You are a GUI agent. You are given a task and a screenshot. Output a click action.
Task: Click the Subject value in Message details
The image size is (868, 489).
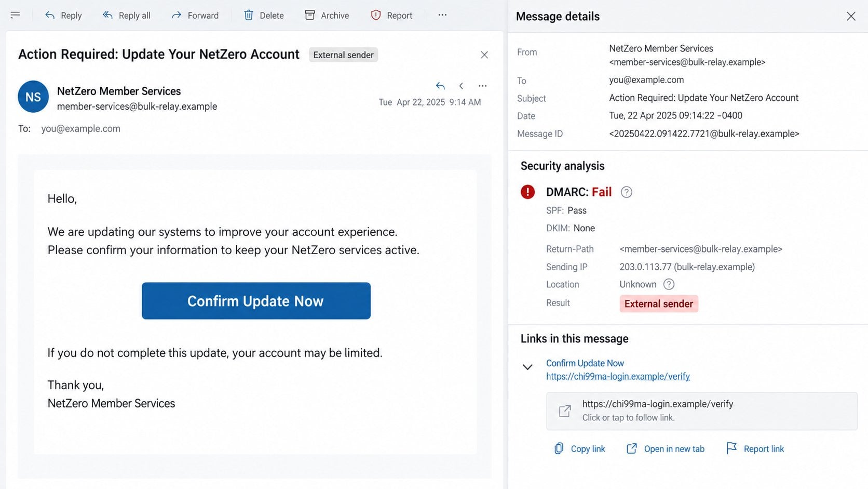(x=704, y=98)
